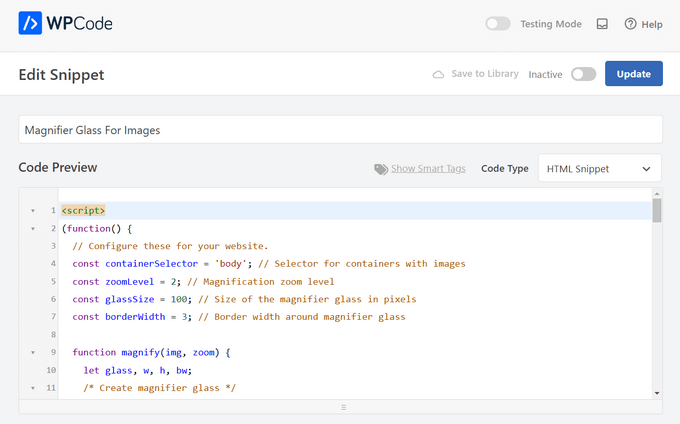Screen dimensions: 680x424
Task: Click 'function magnify' on line 9
Action: 116,352
